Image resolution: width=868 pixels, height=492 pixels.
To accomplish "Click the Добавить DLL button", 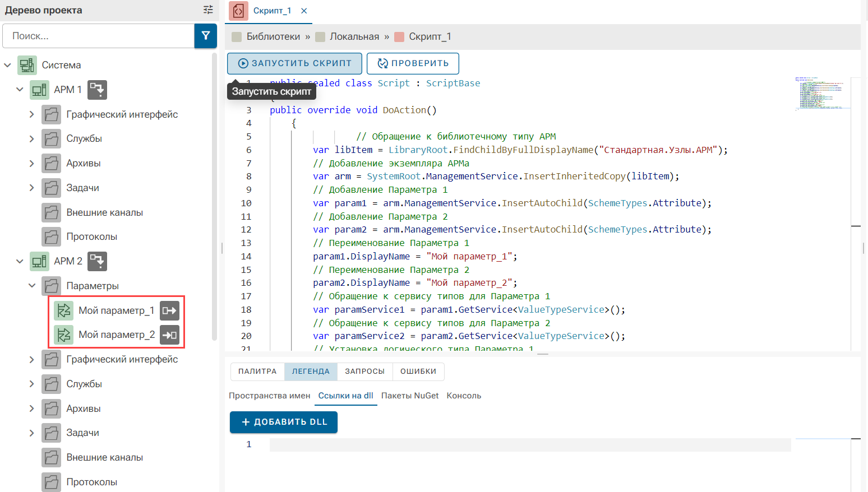I will point(284,422).
